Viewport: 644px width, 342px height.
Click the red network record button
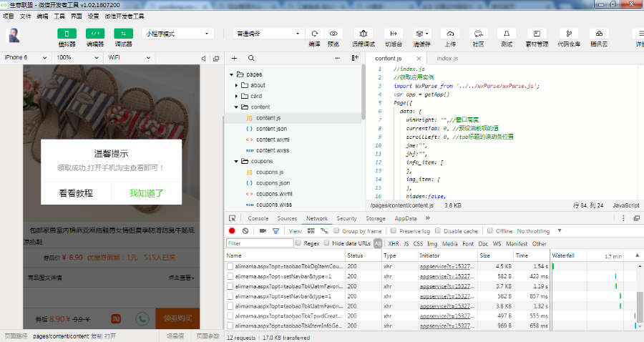click(x=232, y=231)
